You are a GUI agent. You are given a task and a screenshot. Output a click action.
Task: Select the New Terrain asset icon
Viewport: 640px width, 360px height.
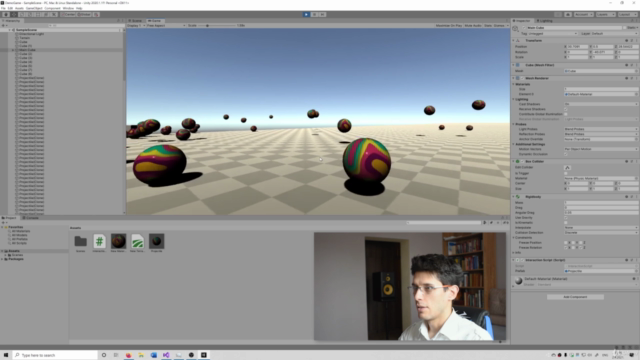point(138,241)
